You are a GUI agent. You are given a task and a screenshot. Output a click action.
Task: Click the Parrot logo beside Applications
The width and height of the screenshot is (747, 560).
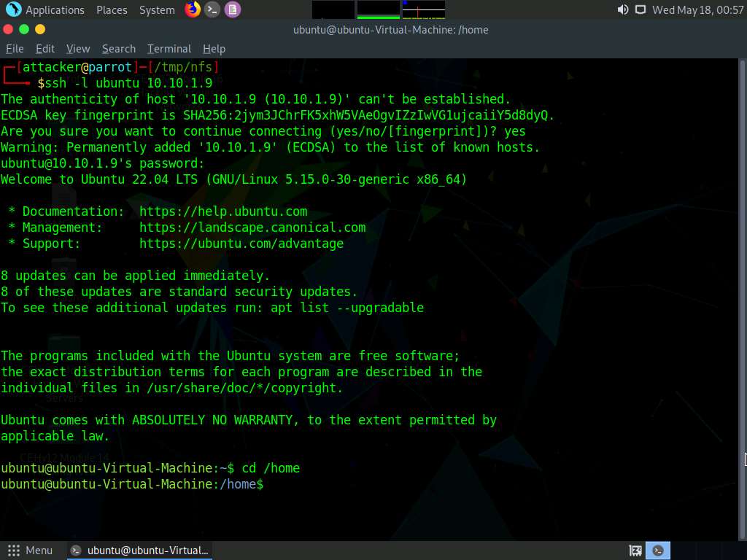pos(13,9)
